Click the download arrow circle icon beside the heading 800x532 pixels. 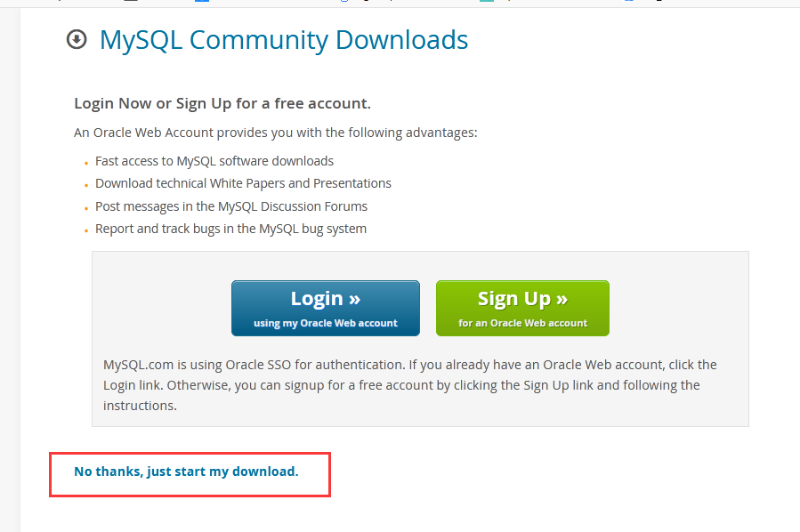(77, 40)
